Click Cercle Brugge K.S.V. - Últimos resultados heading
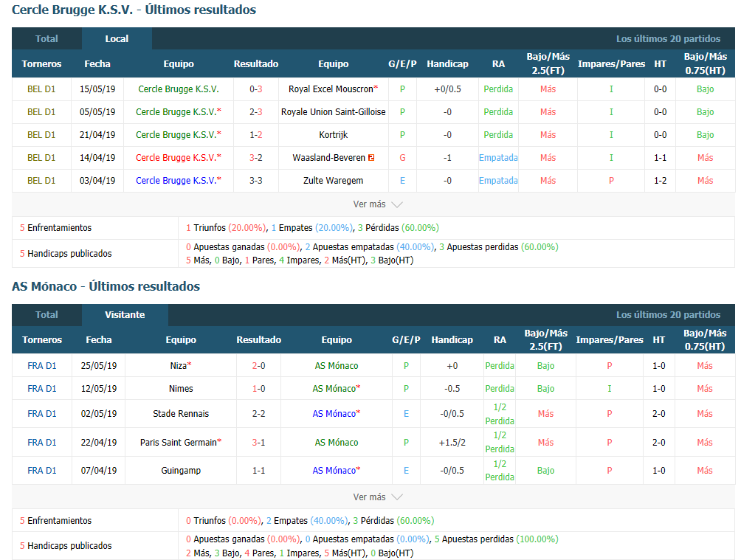Image resolution: width=741 pixels, height=560 pixels. pyautogui.click(x=134, y=10)
